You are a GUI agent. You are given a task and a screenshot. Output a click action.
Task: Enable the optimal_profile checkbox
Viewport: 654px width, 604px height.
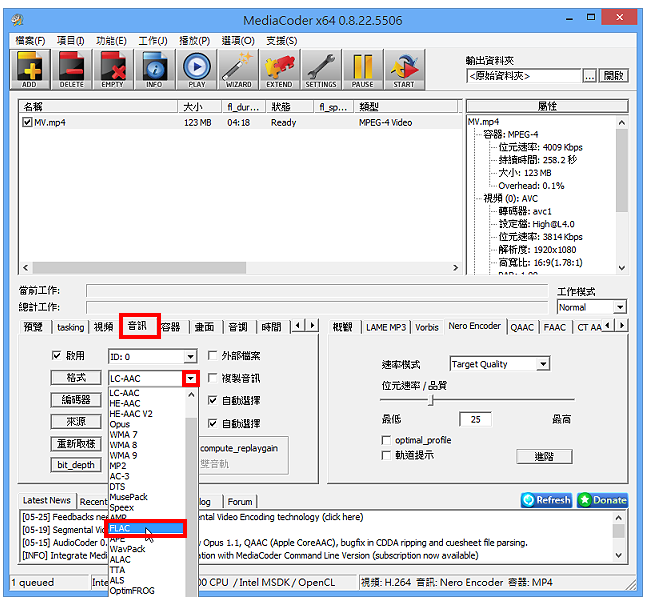point(386,440)
